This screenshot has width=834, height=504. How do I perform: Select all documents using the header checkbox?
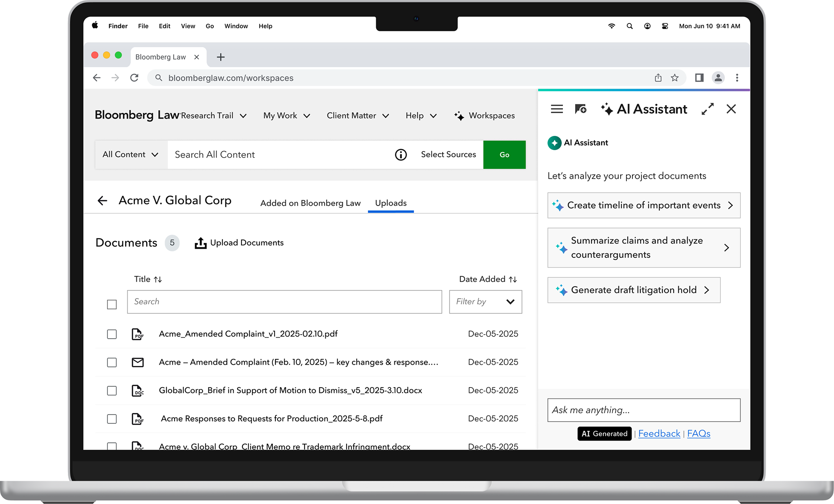coord(112,304)
